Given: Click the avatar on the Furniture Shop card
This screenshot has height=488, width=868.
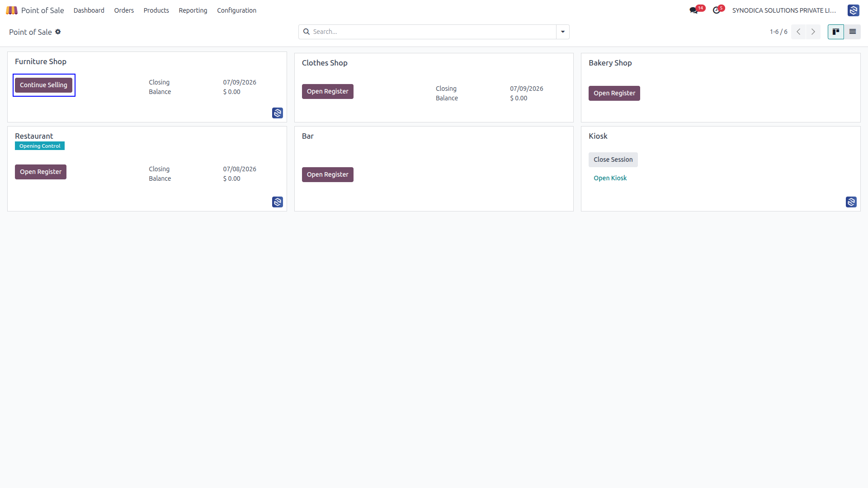Looking at the screenshot, I should click(278, 113).
